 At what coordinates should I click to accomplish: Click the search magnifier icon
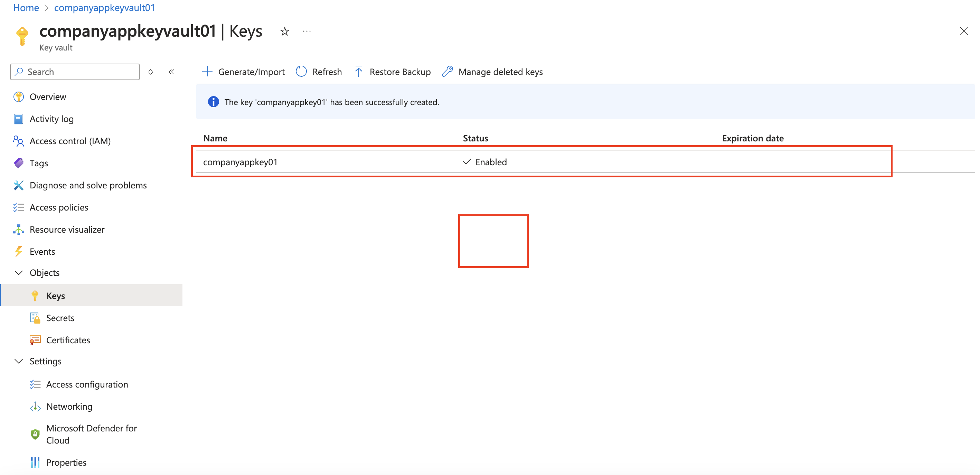pos(19,72)
